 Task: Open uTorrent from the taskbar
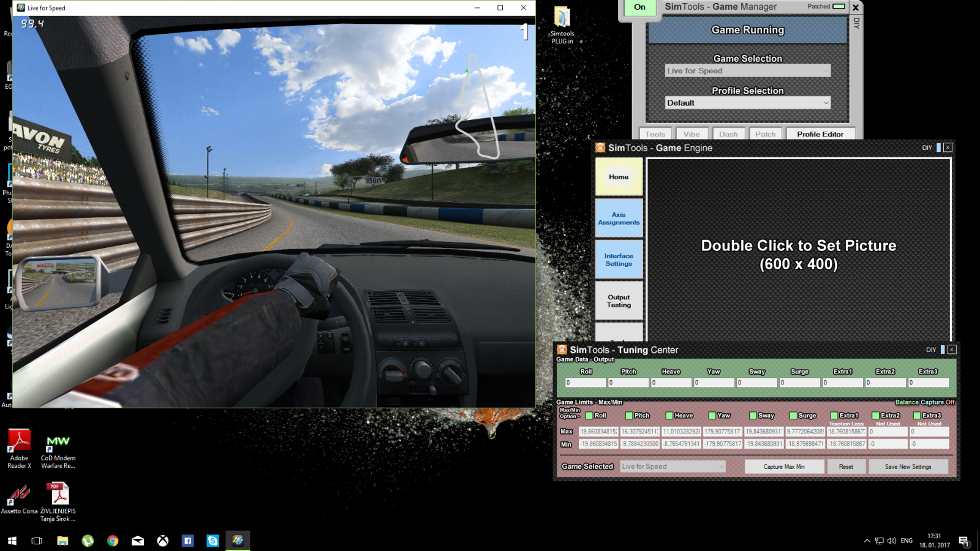click(88, 541)
